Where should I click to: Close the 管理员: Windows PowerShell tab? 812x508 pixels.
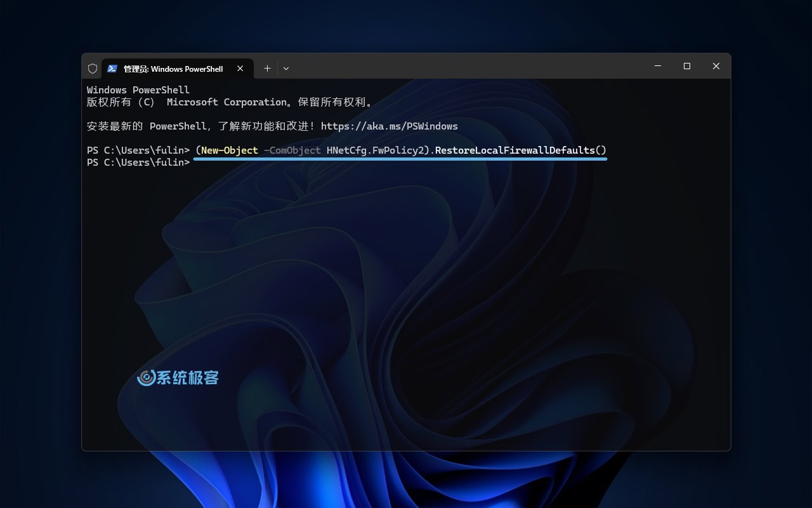click(240, 68)
